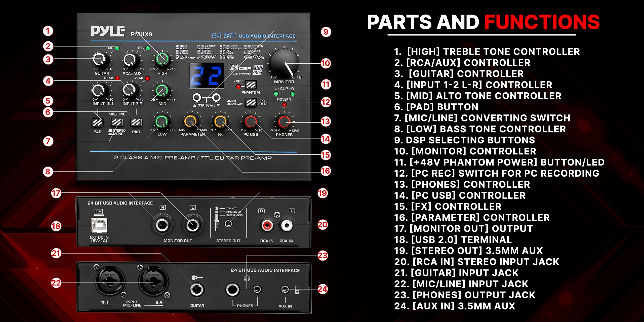Screen dimensions: 644x322
Task: Click list line '20. [RCA IN] STEREO INPUT JACK'
Action: (x=476, y=262)
